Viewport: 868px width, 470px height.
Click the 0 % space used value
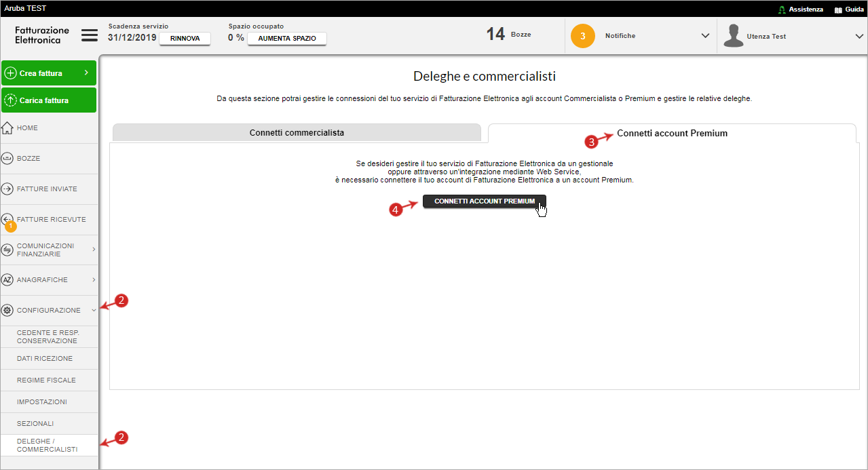236,38
